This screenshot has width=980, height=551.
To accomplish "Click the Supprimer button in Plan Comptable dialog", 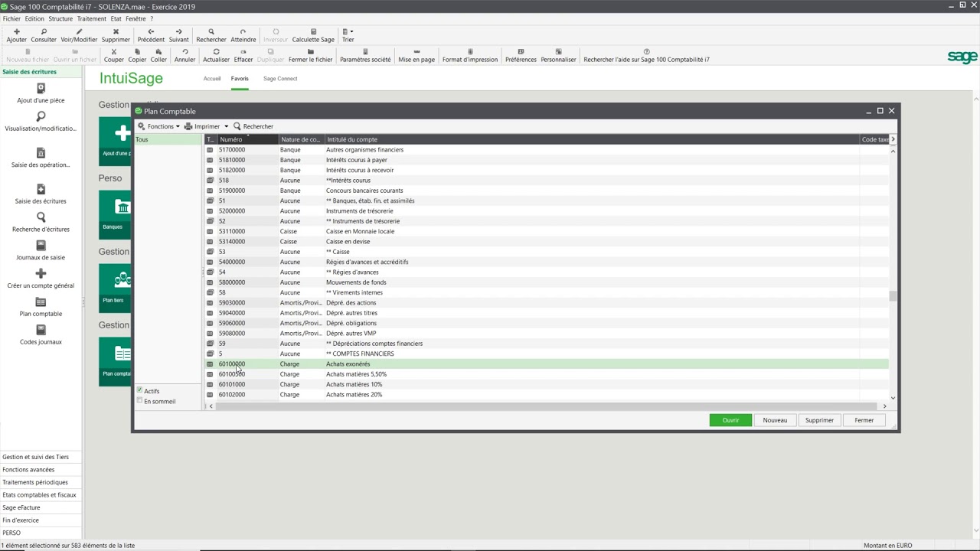I will 819,420.
